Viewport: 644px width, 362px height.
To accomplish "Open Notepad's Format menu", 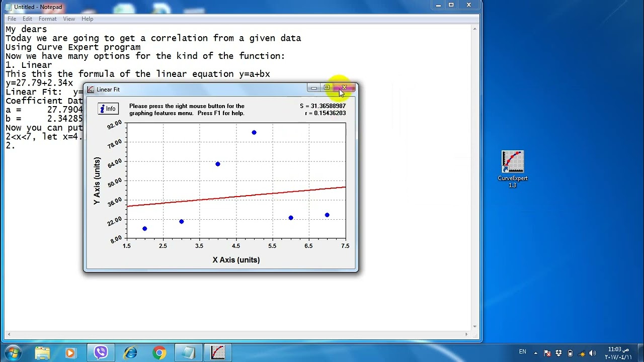I will [47, 19].
